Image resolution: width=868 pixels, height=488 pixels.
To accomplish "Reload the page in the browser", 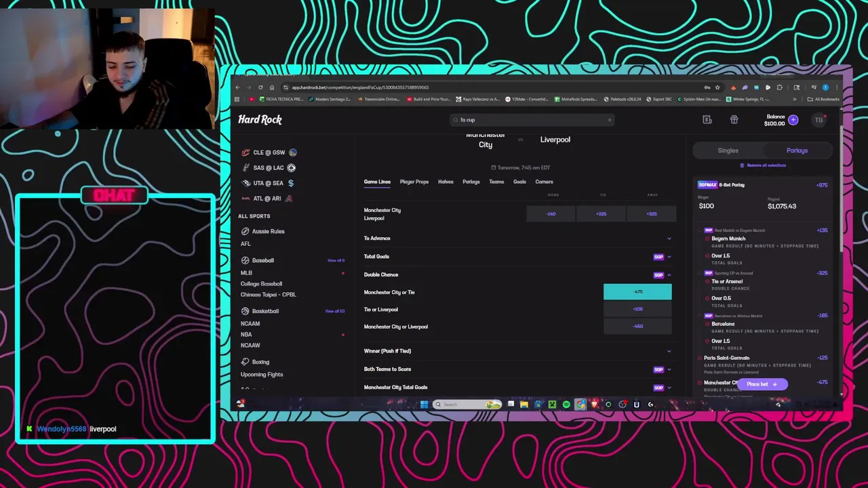I will (260, 87).
